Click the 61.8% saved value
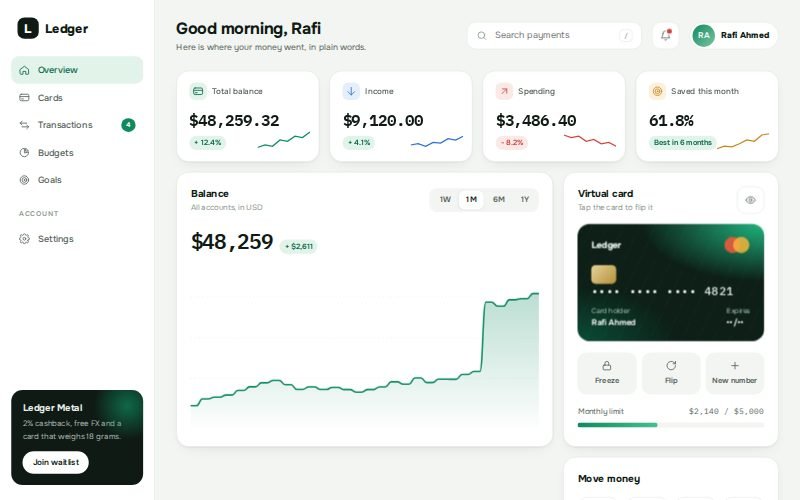The image size is (800, 500). click(671, 121)
